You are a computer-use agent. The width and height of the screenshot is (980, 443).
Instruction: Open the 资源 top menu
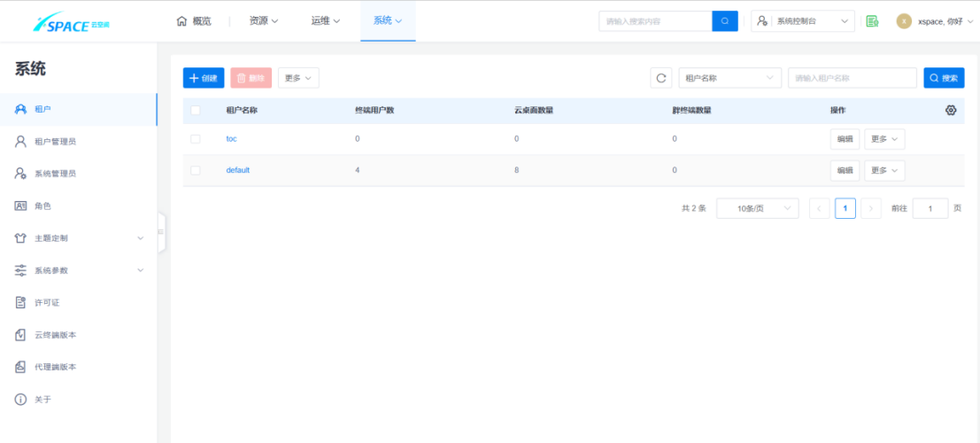[263, 20]
